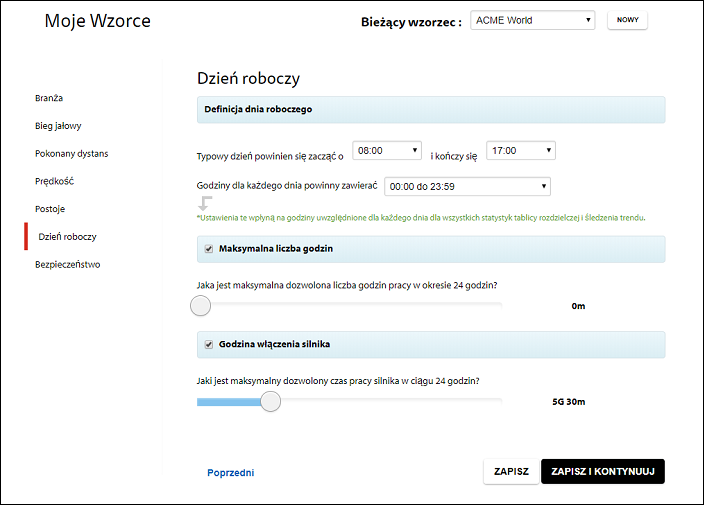705x506 pixels.
Task: Toggle the Godzina włączenia silnika checkbox
Action: [x=209, y=345]
